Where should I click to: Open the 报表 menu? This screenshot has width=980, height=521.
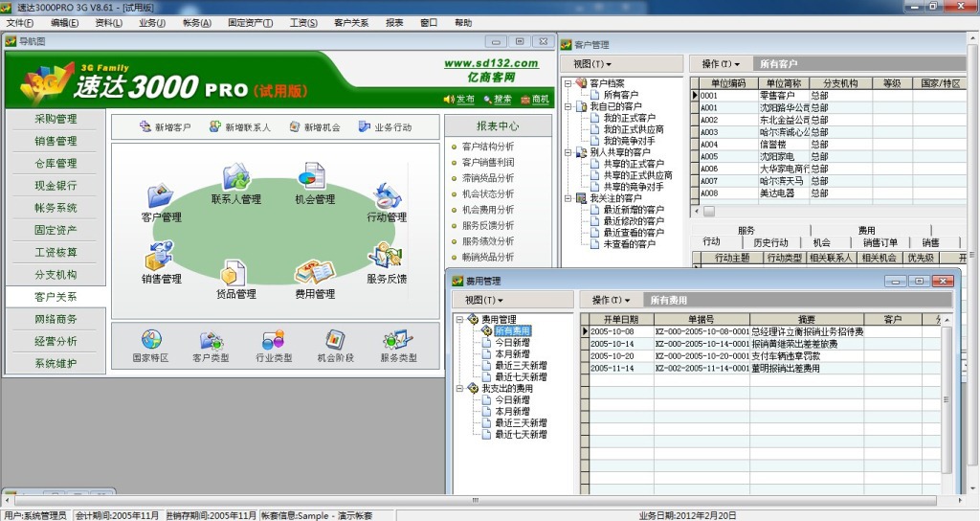[x=394, y=23]
